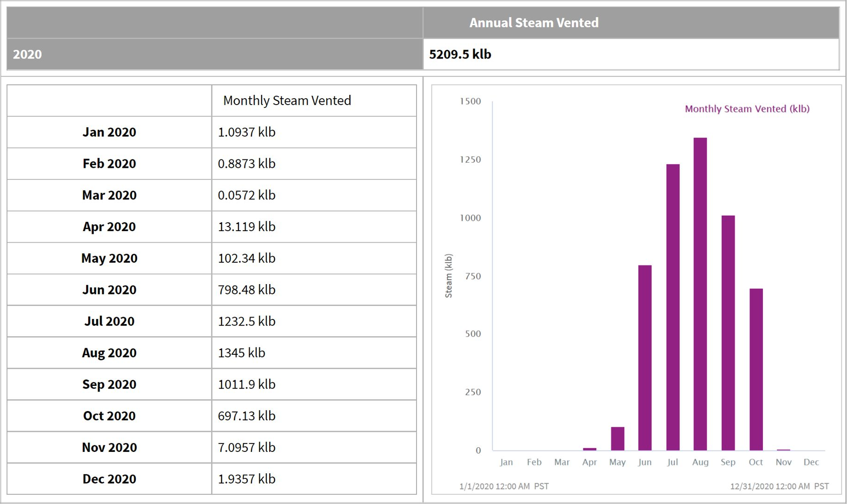847x504 pixels.
Task: Click the Jan x-axis label
Action: point(506,462)
